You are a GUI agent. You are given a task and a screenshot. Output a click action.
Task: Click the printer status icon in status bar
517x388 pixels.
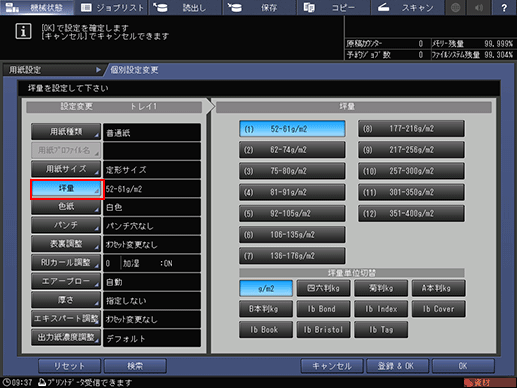click(42, 382)
